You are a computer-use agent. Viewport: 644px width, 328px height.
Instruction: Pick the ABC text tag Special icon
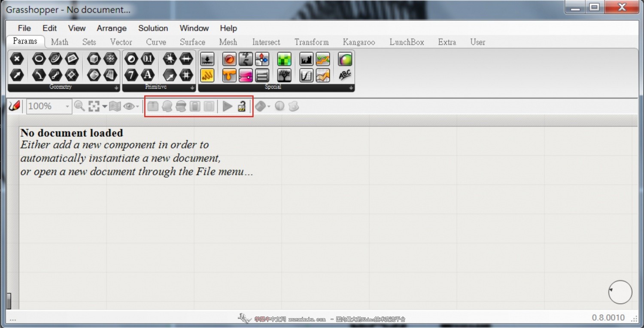click(345, 75)
